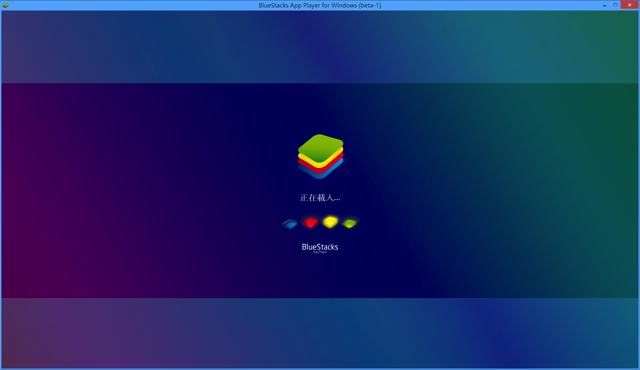
Task: Select the blue loading gem indicator
Action: 290,224
